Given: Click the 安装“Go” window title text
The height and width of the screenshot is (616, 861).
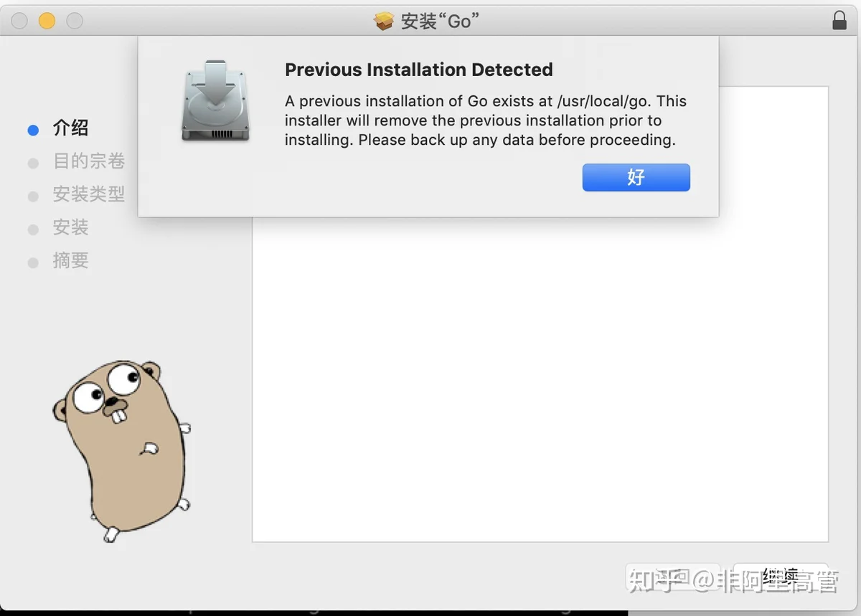Looking at the screenshot, I should click(x=440, y=21).
